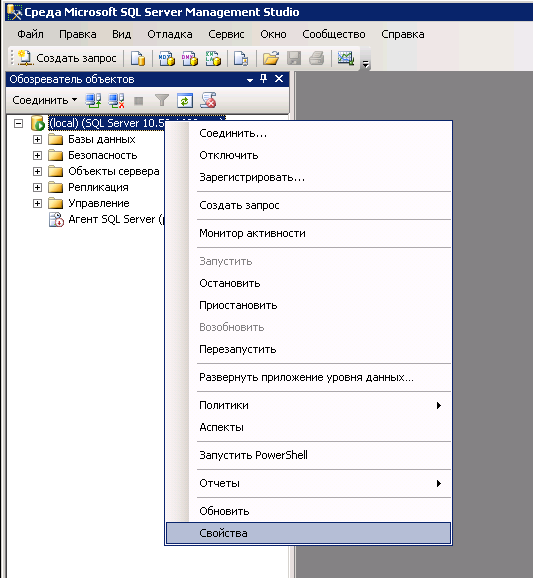Screen dimensions: 533x578
Task: Choose Развернуть приложение уровня данных...
Action: (308, 377)
